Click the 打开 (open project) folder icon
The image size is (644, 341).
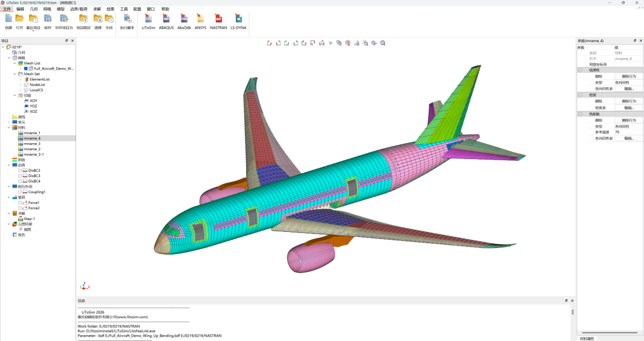(19, 19)
